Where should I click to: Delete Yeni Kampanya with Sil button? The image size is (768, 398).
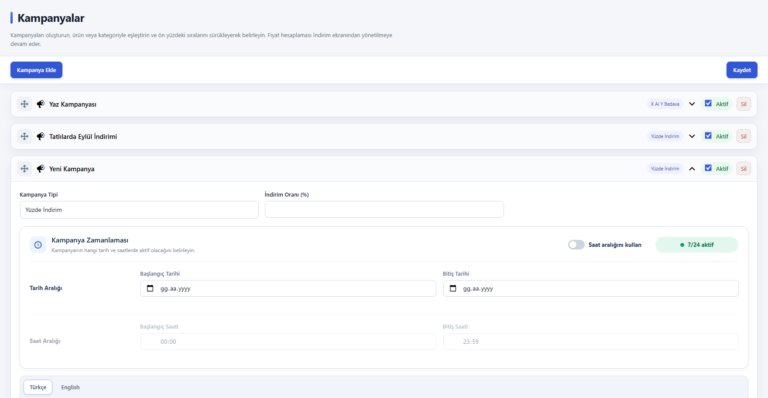[x=743, y=168]
